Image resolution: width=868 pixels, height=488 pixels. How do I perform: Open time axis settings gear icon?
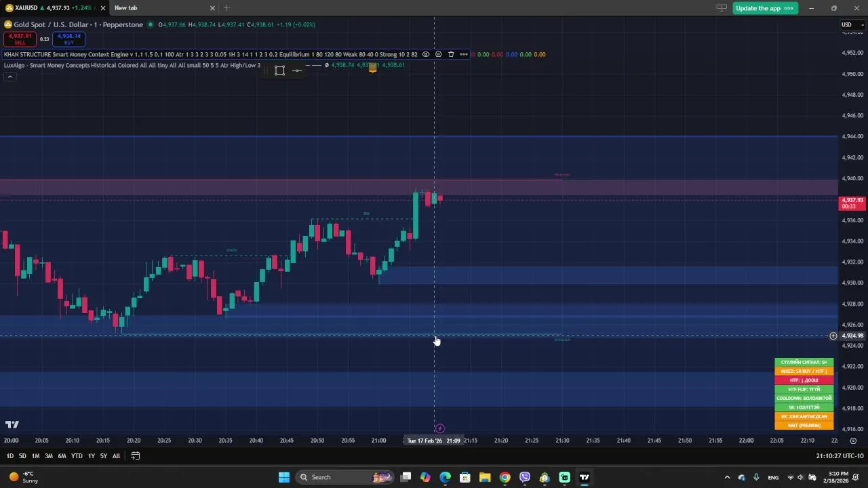coord(853,441)
